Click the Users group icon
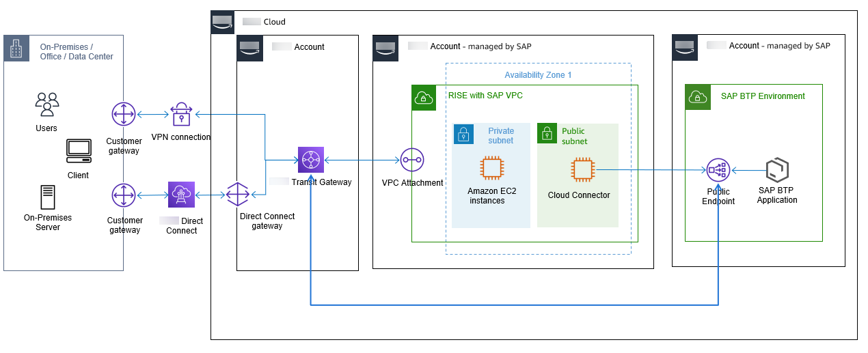The image size is (868, 353). click(x=46, y=104)
